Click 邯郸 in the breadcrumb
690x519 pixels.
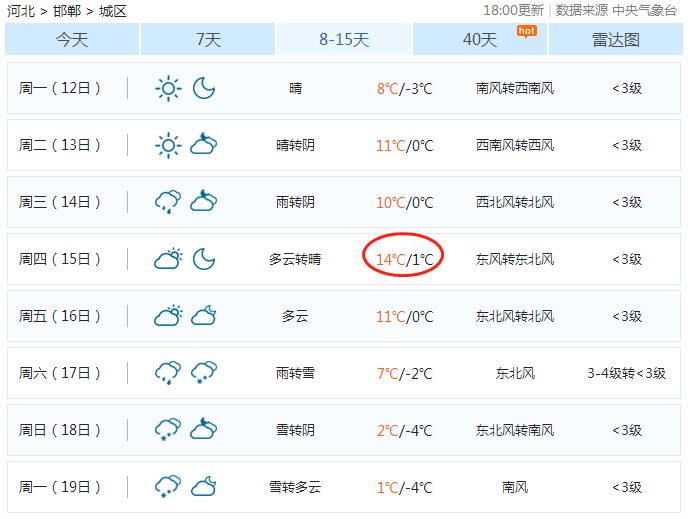coord(67,11)
